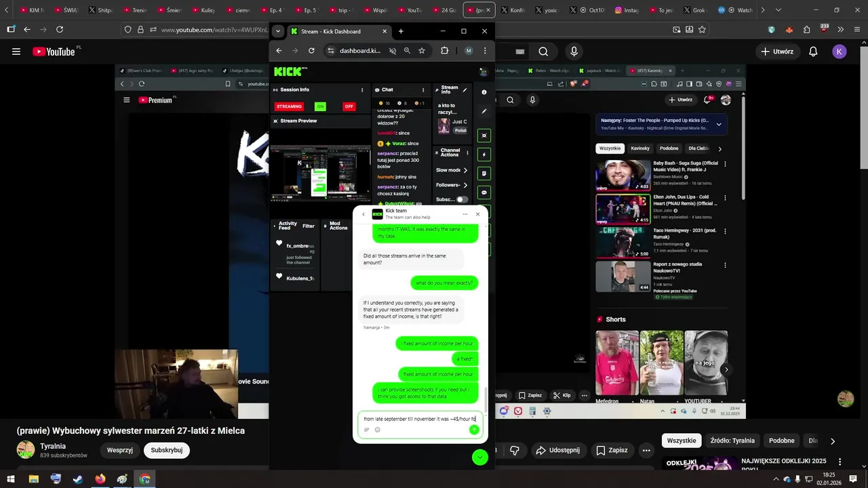Click the note panel sidebar icon in Kick
The image size is (868, 488).
tap(484, 174)
